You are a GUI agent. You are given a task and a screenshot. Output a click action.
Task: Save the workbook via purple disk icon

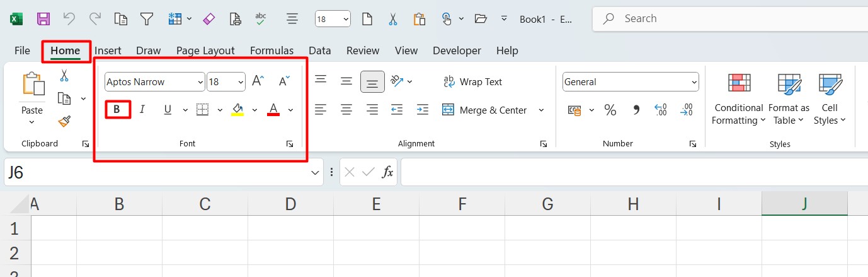[x=43, y=19]
